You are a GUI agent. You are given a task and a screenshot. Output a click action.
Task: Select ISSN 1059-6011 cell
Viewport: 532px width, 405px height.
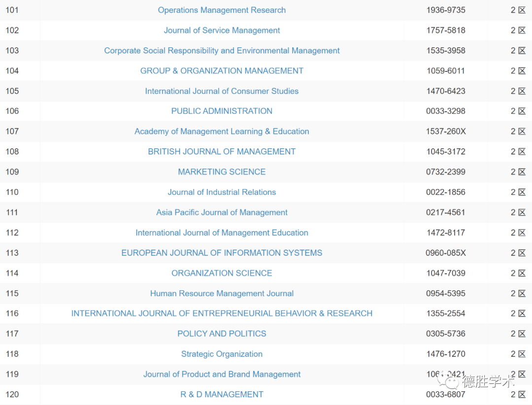tap(445, 71)
